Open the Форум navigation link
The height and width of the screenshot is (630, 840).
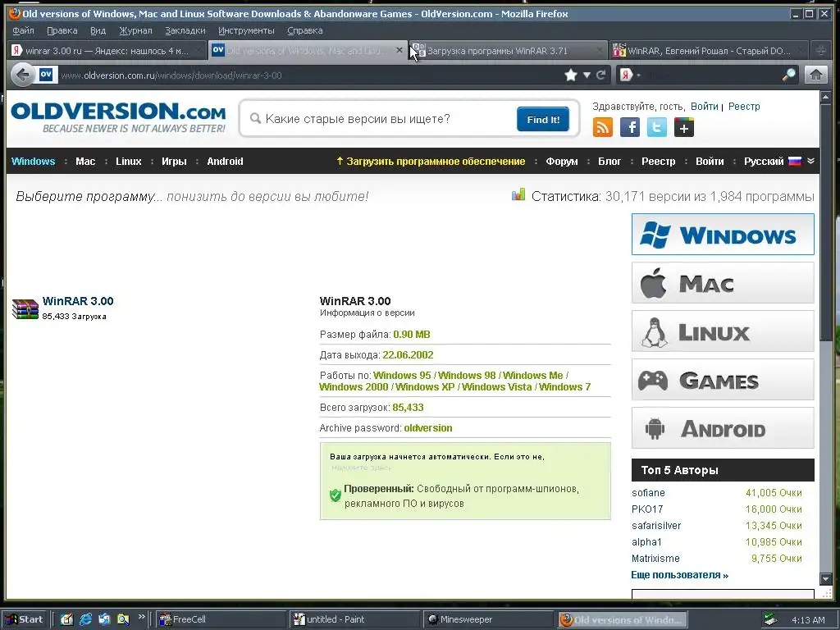561,162
